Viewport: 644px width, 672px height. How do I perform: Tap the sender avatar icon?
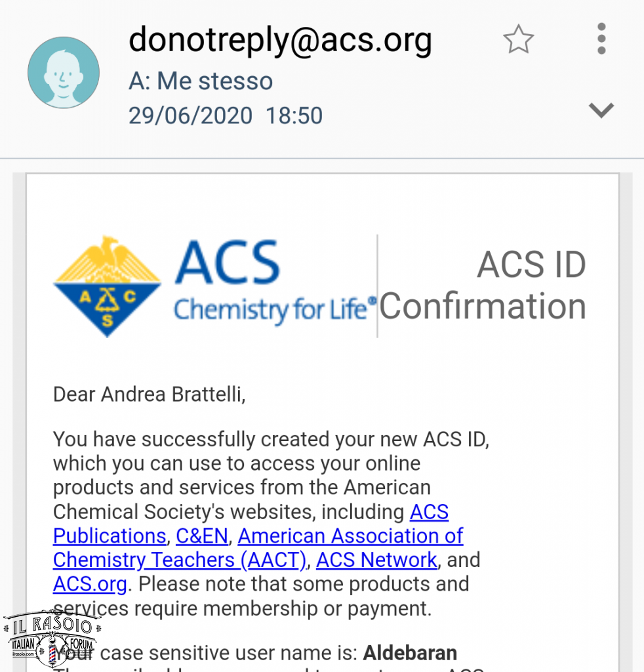point(64,72)
